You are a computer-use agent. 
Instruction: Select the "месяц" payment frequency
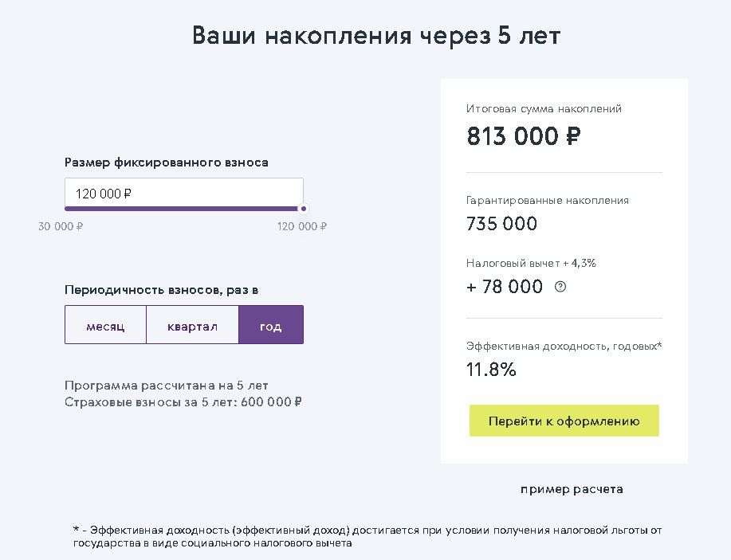[x=105, y=325]
